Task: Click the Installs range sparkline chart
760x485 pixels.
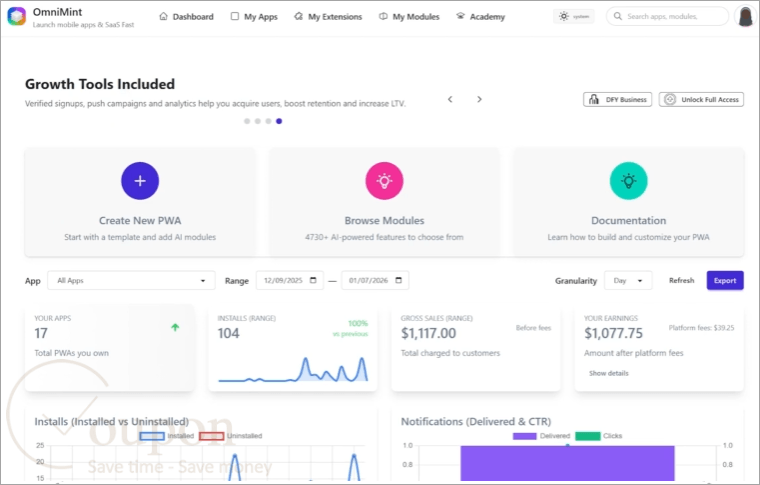Action: 293,369
